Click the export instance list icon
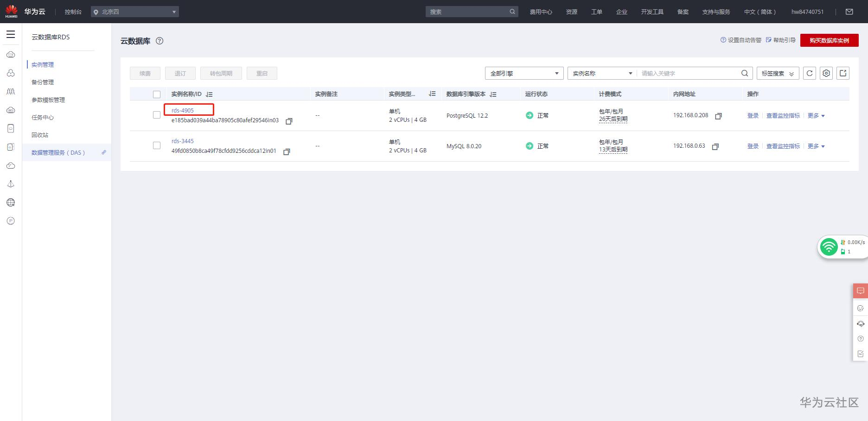Viewport: 868px width, 421px height. tap(843, 73)
